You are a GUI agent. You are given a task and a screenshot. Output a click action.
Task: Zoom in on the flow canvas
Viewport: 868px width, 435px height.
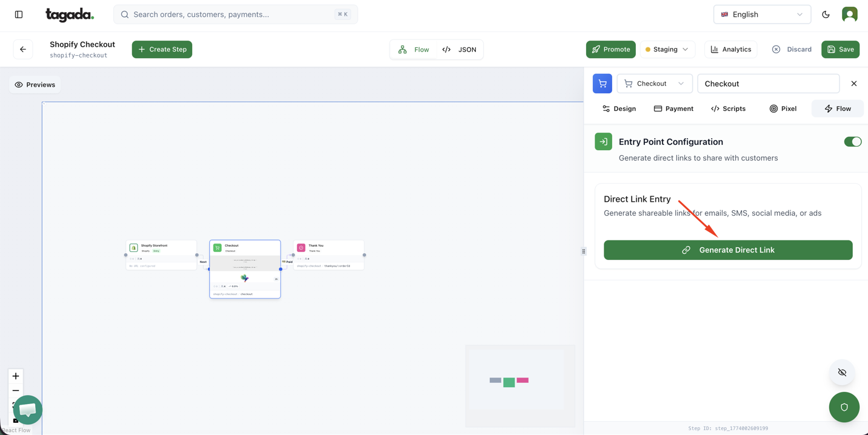[x=16, y=376]
